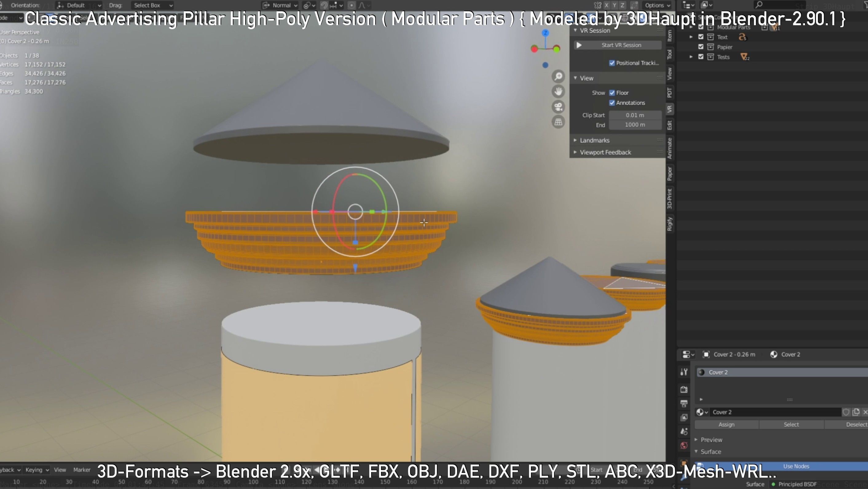Click the Tool properties tab icon
The width and height of the screenshot is (868, 489).
point(684,372)
